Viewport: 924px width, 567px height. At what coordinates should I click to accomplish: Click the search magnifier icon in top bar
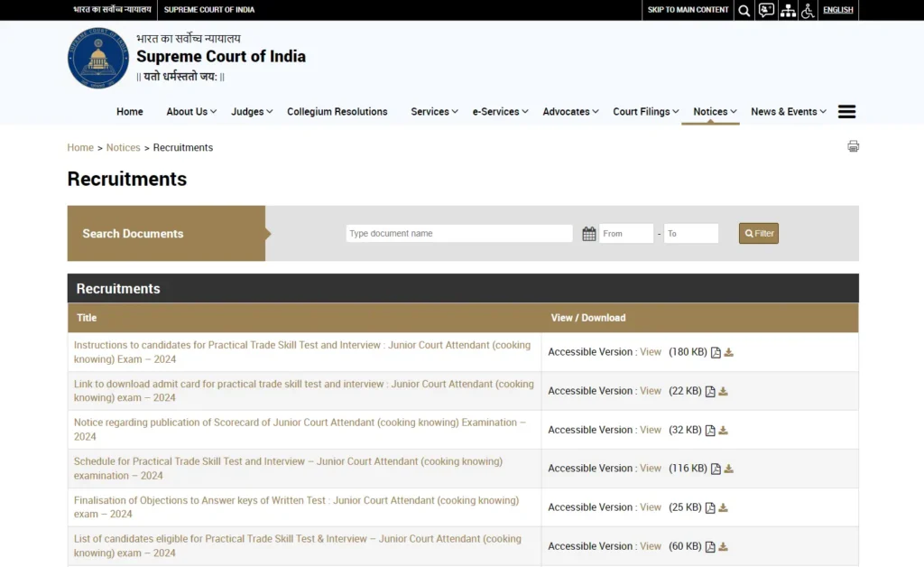(744, 11)
